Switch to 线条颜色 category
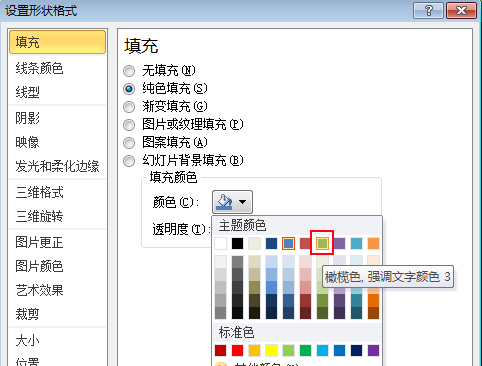482x366 pixels. point(58,68)
